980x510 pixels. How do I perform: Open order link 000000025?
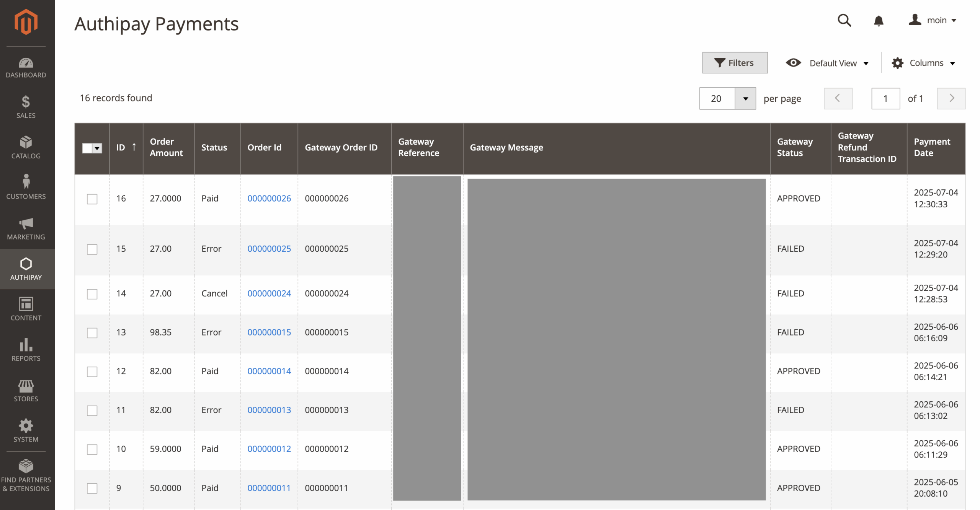click(269, 249)
